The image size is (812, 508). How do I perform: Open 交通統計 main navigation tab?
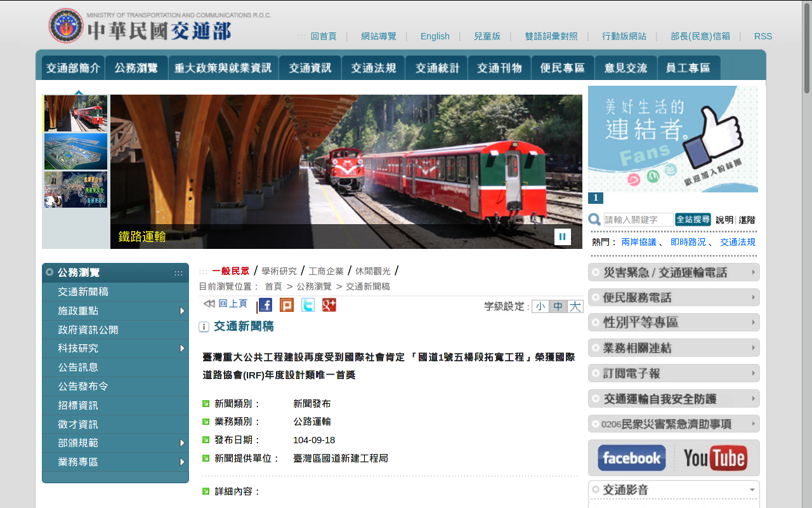click(x=436, y=68)
